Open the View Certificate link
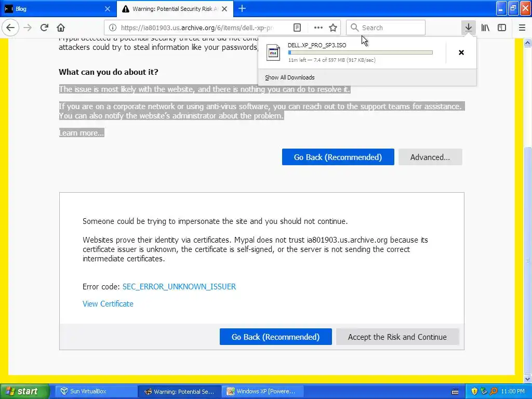This screenshot has height=399, width=532. click(x=108, y=303)
